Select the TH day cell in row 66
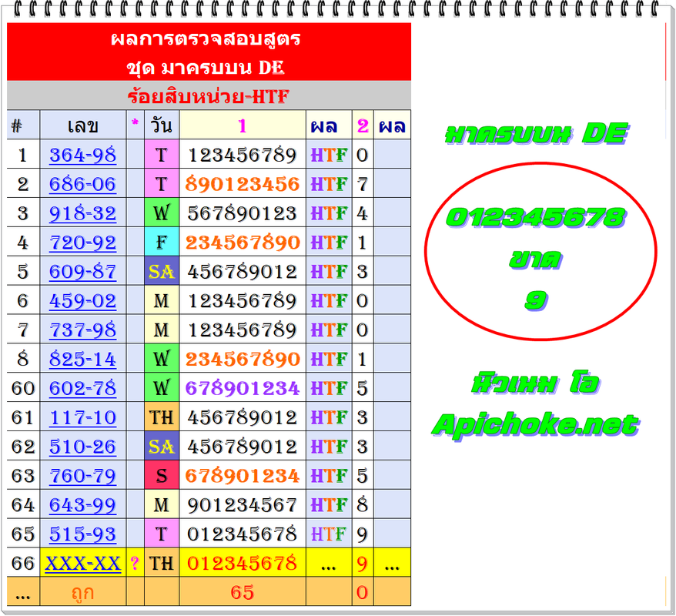The width and height of the screenshot is (676, 616). pos(161,563)
